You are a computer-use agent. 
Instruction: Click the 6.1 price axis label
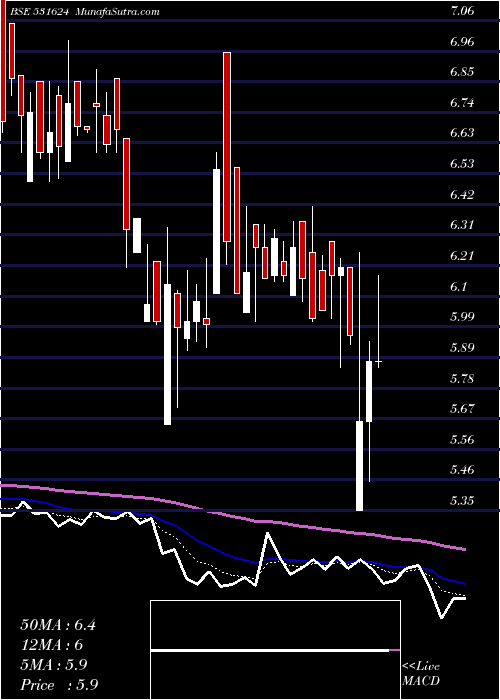coord(458,287)
